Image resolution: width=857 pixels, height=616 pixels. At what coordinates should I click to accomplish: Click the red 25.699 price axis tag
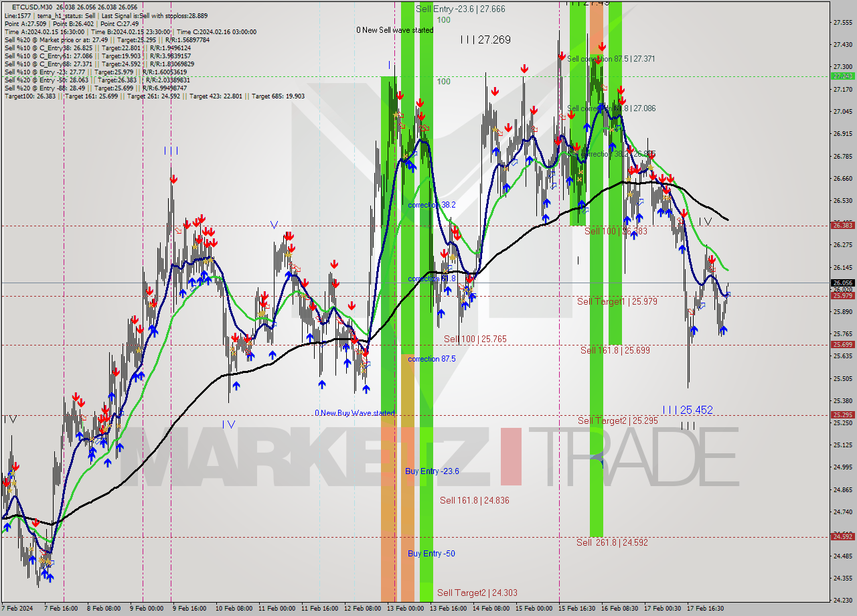click(x=843, y=345)
